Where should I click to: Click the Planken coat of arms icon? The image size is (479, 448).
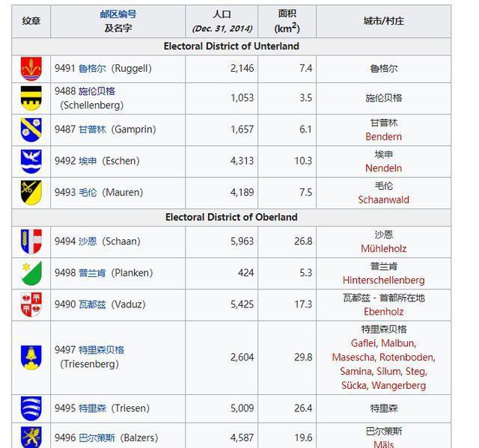pos(31,273)
